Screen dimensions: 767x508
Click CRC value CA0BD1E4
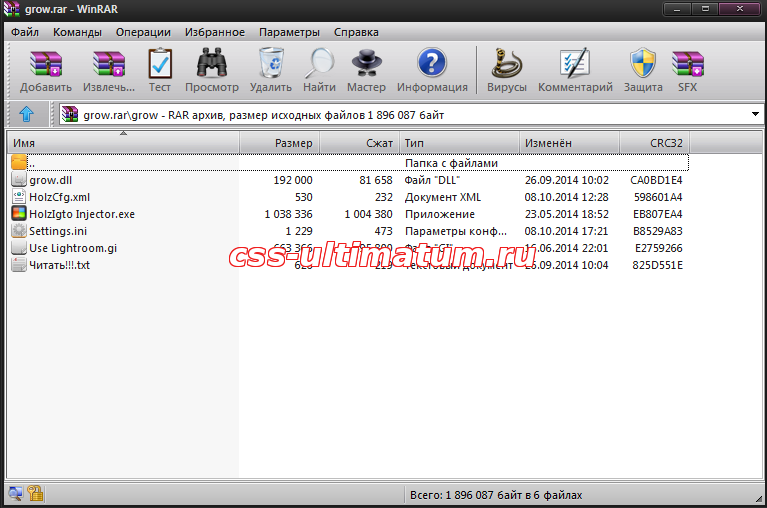click(656, 180)
